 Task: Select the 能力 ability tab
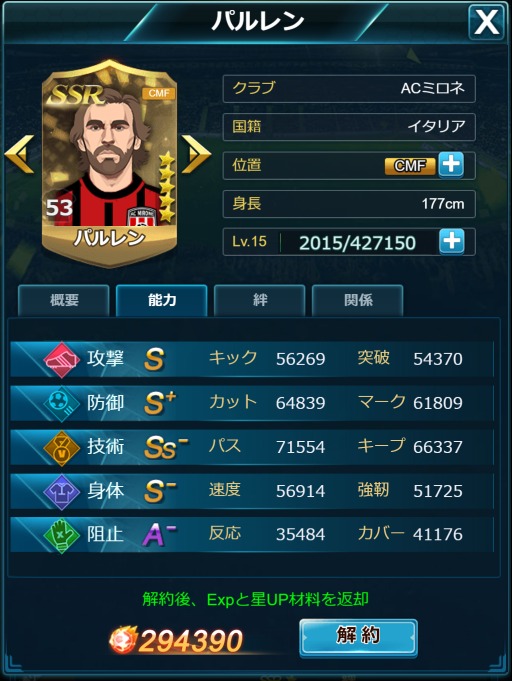162,300
